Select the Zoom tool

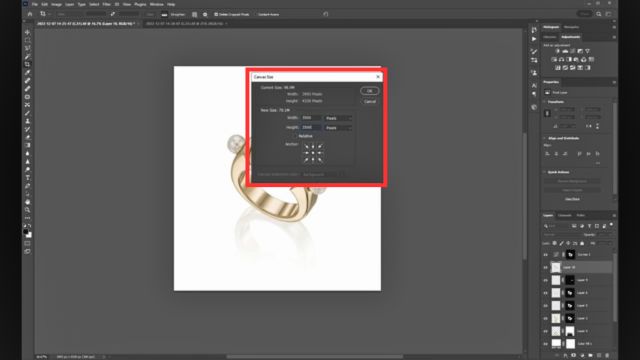[27, 210]
